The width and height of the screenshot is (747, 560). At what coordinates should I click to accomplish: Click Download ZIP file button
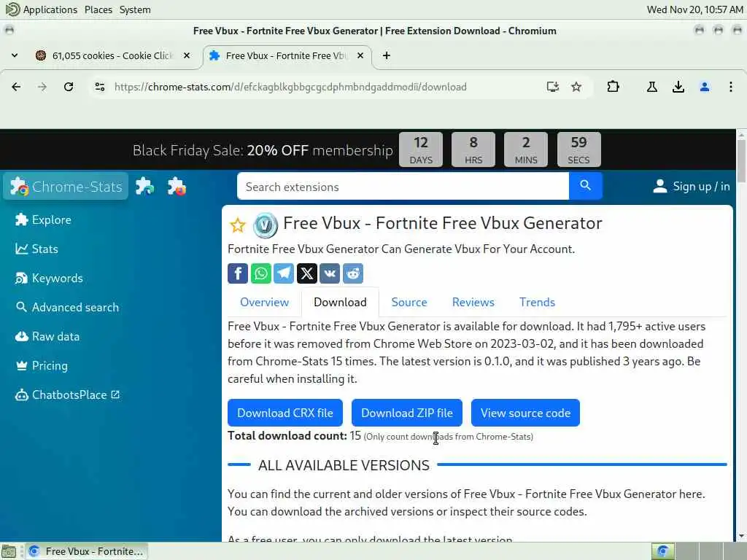407,413
